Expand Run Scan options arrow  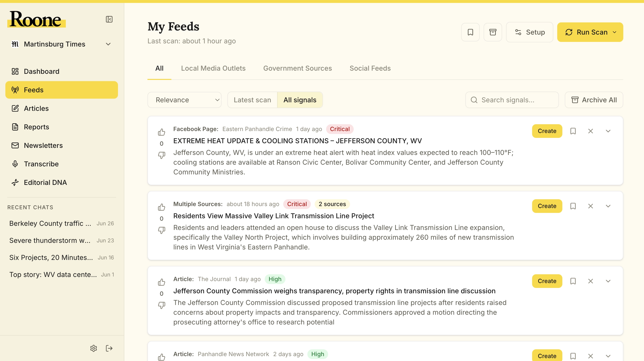pos(615,32)
